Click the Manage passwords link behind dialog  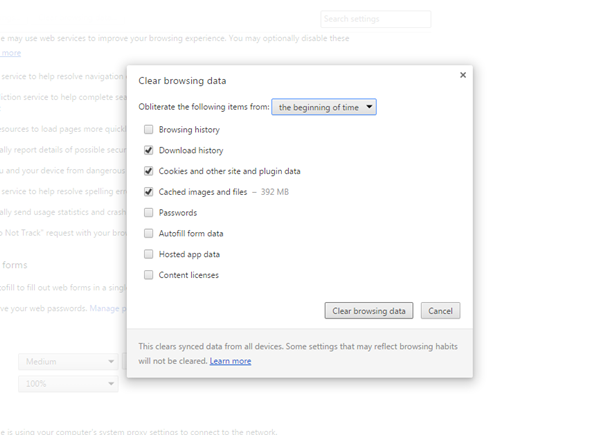coord(106,309)
